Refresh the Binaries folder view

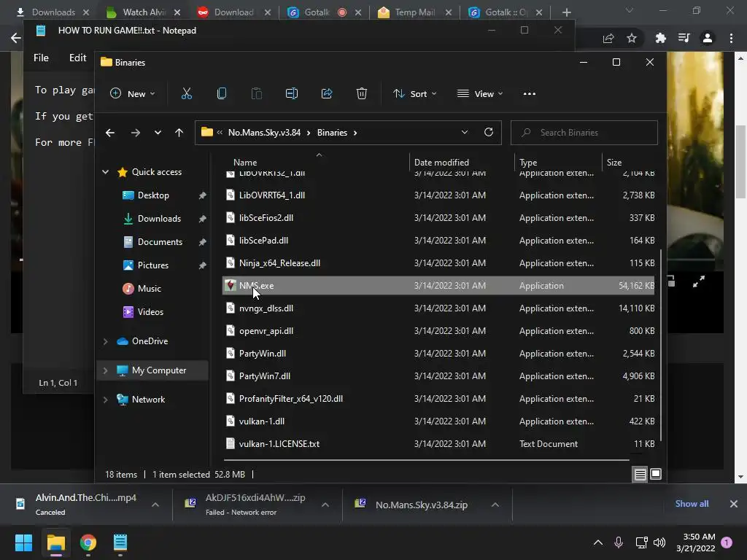click(488, 133)
